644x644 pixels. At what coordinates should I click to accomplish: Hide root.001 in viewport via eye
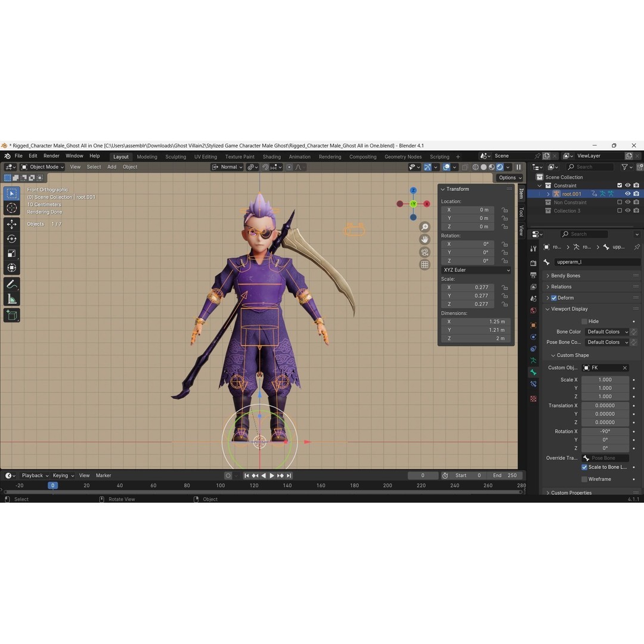[627, 194]
